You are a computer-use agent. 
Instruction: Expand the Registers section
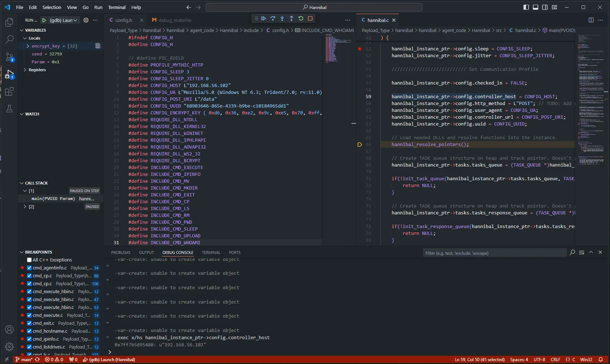(x=25, y=70)
